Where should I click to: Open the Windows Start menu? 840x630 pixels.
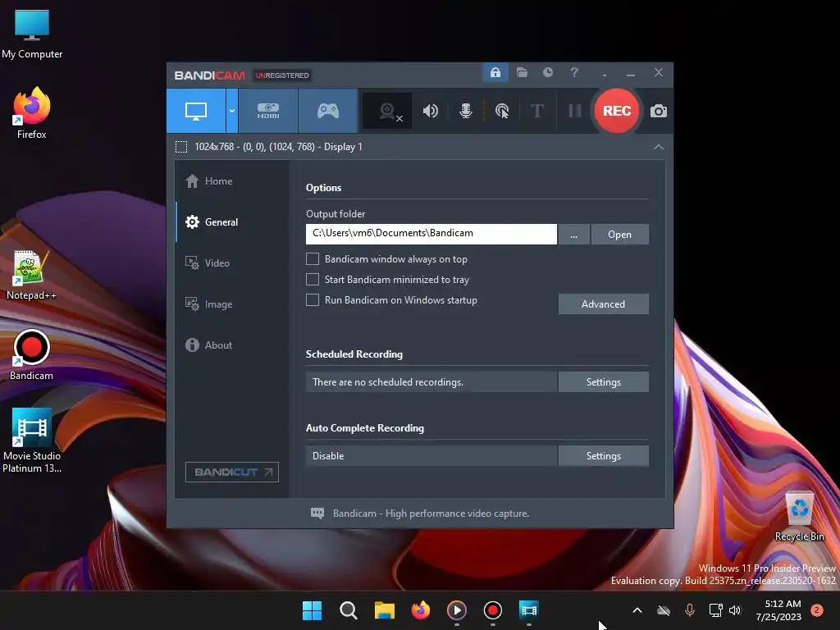[312, 610]
